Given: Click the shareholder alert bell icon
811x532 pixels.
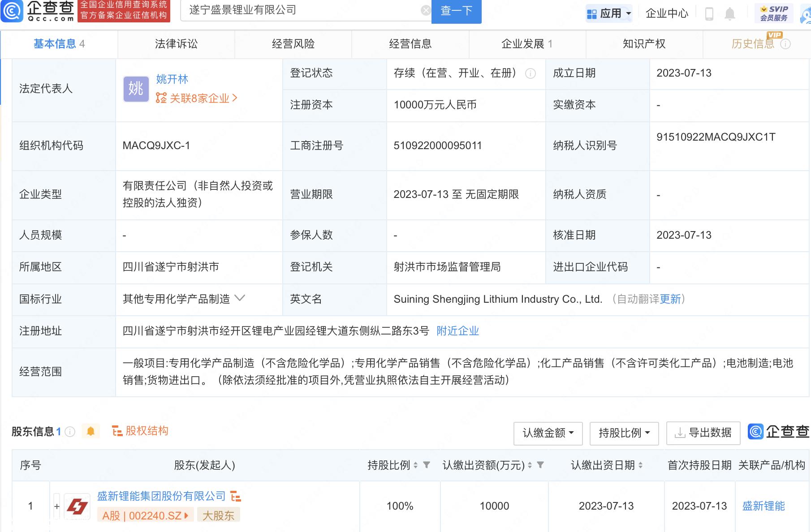Looking at the screenshot, I should tap(91, 431).
